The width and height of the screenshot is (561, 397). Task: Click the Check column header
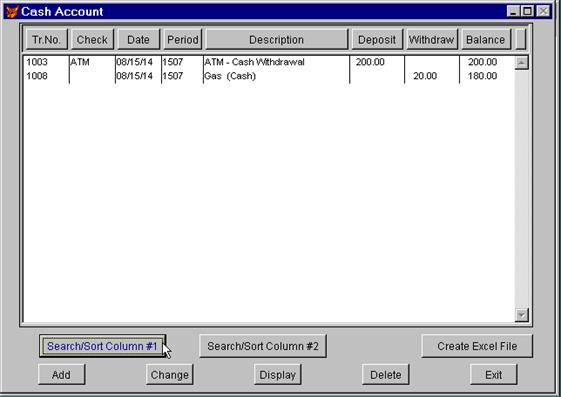(92, 39)
